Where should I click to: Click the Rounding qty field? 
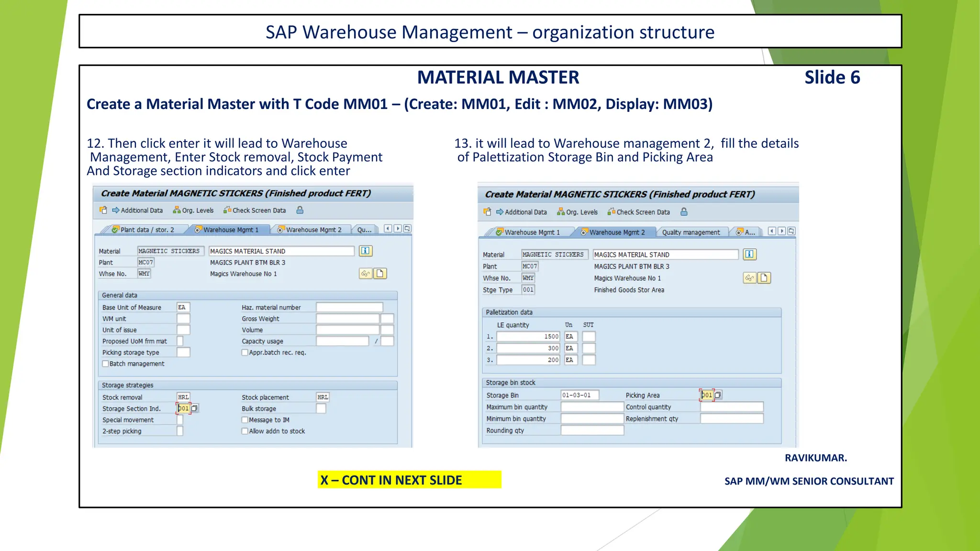click(x=592, y=430)
